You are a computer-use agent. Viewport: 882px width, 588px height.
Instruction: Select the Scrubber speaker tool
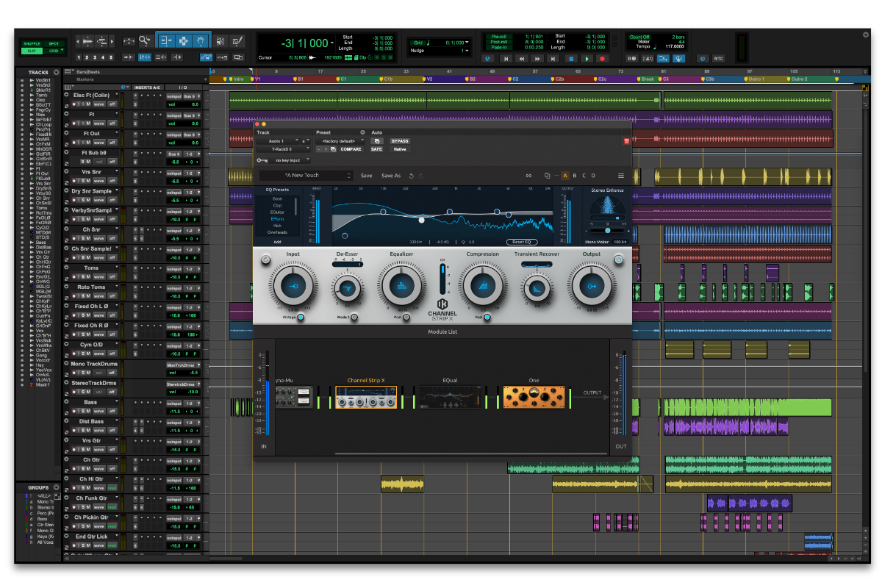coord(221,41)
